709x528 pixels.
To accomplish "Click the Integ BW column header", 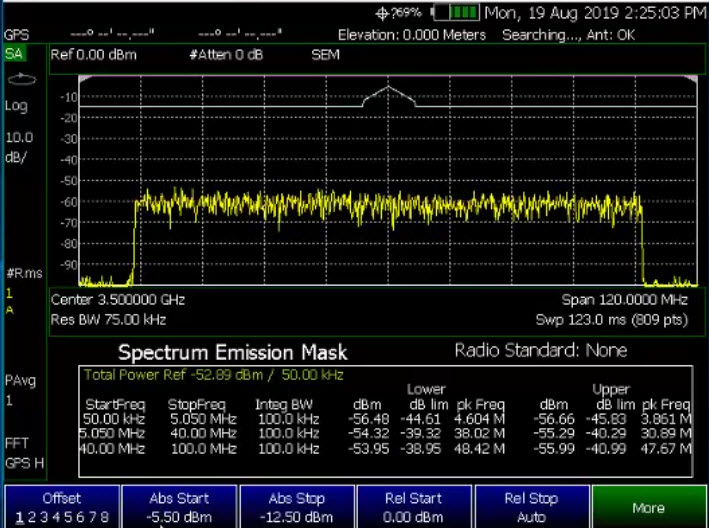I will 284,405.
